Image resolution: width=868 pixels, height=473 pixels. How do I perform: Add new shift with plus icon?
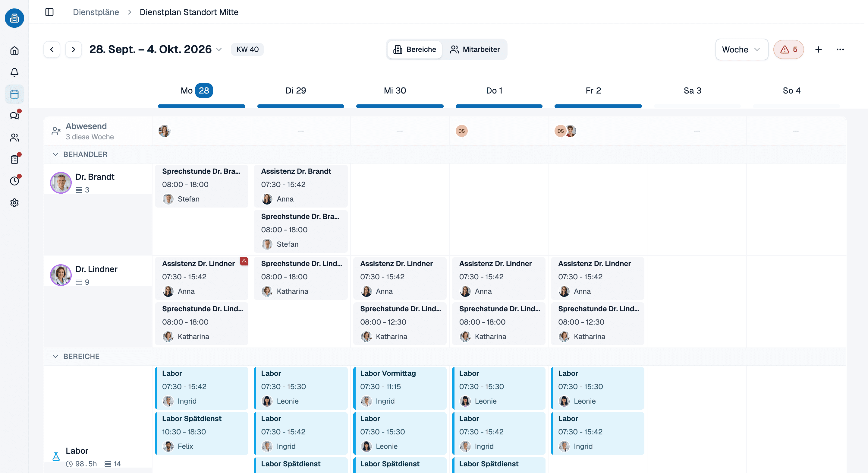click(x=819, y=49)
